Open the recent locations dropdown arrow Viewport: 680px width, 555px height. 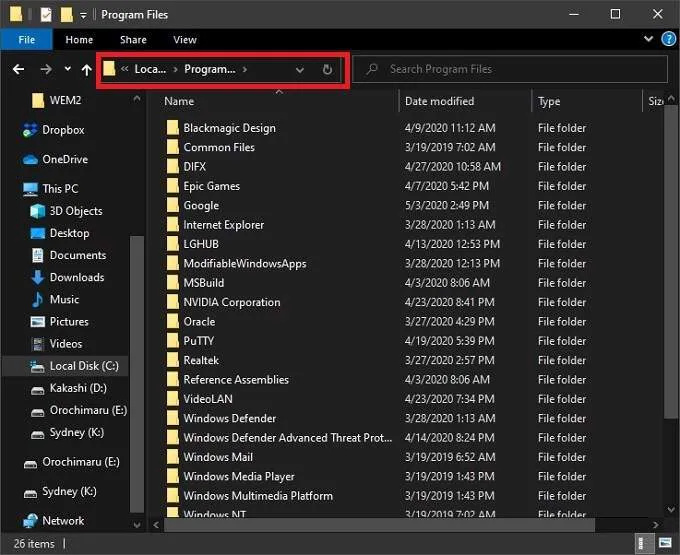point(67,69)
